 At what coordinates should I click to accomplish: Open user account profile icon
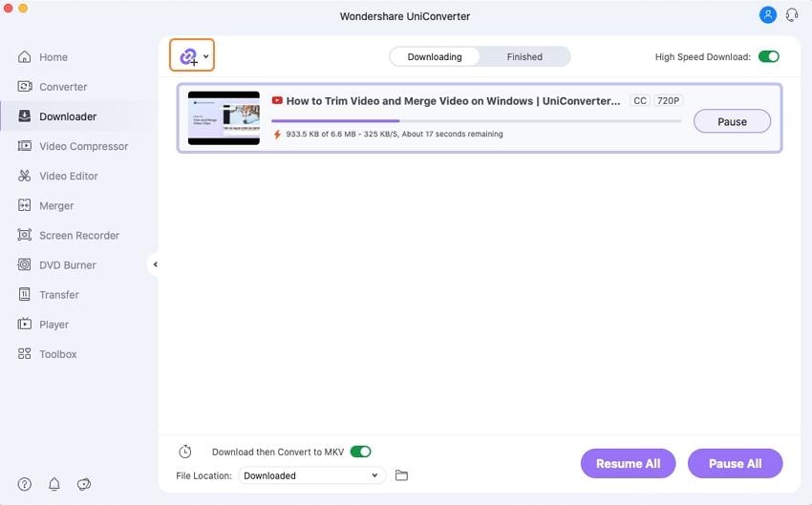coord(768,14)
